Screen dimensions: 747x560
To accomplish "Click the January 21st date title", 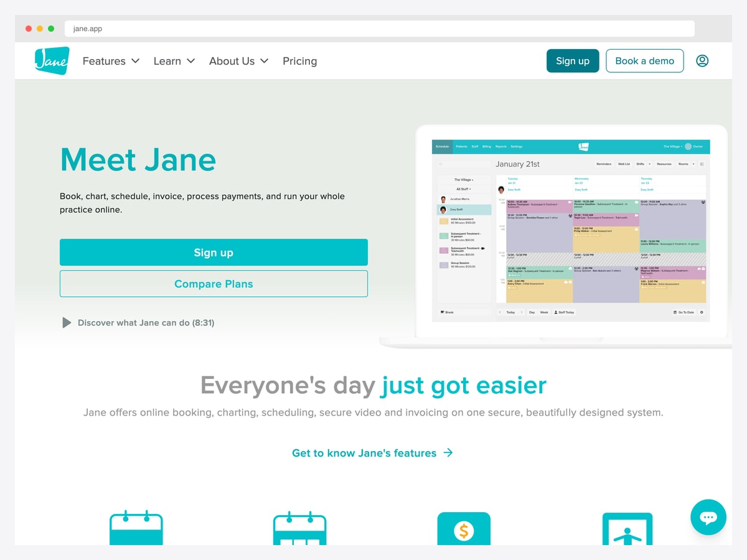I will coord(517,164).
